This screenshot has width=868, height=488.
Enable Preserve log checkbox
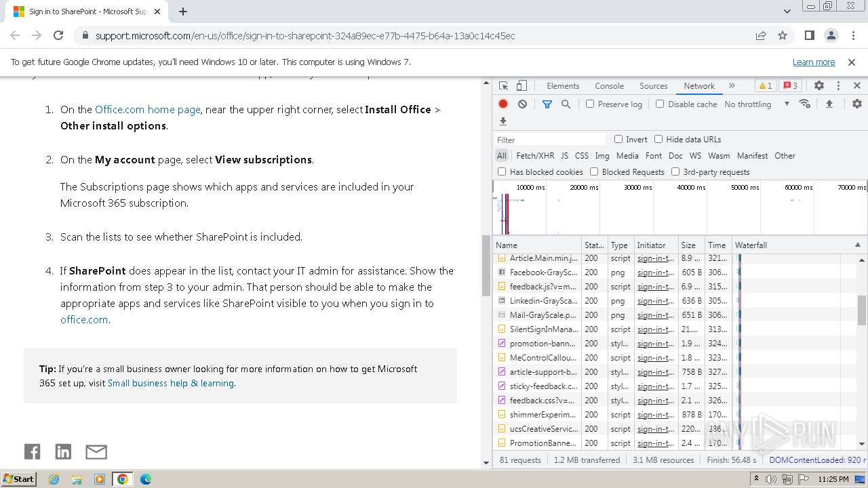pos(590,104)
